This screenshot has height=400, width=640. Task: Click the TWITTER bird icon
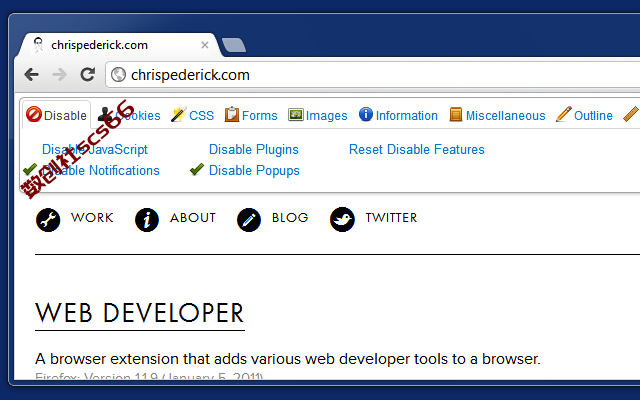pos(342,220)
